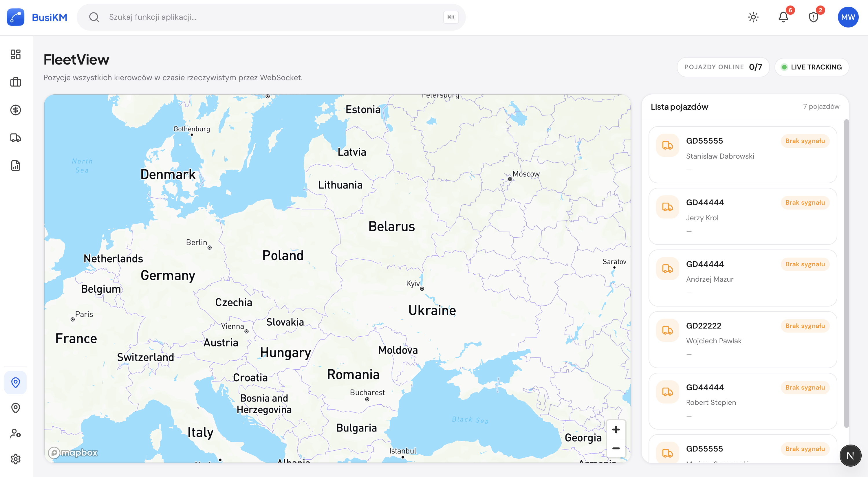Open shield alerts with 2 badge
Viewport: 868px width, 477px height.
[814, 17]
